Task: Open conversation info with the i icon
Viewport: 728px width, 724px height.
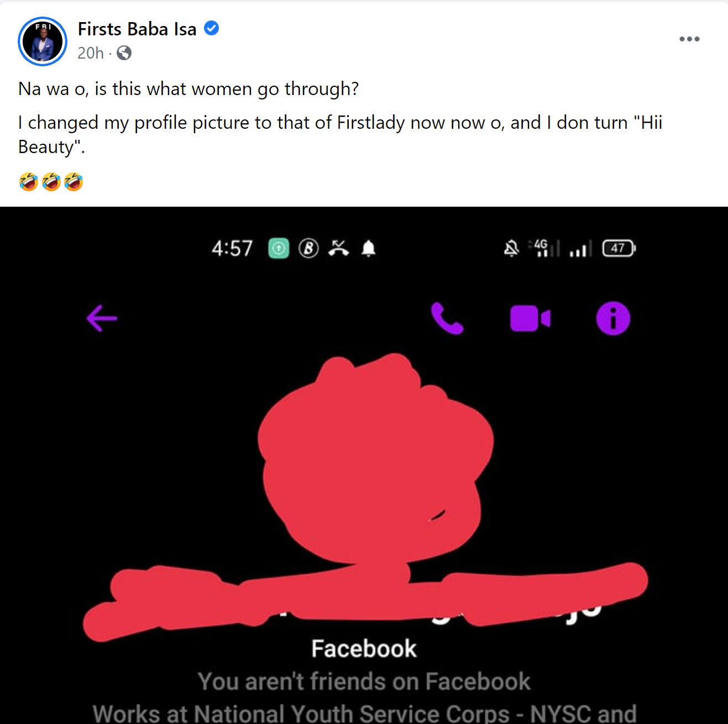Action: pyautogui.click(x=613, y=318)
